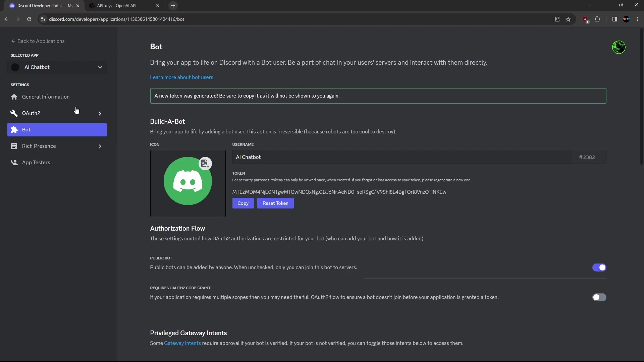Close the API keys OpenAI tab
The width and height of the screenshot is (644, 362).
pos(158,6)
